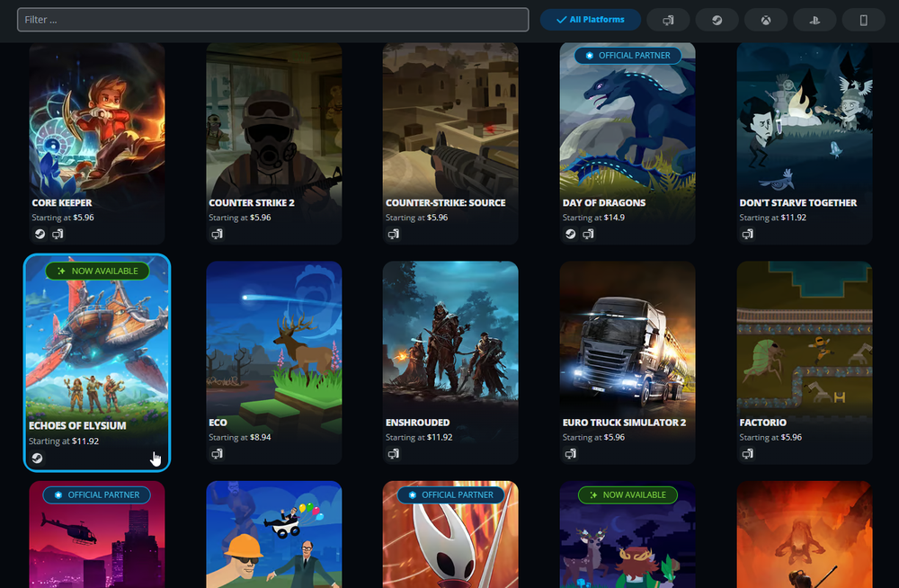The image size is (899, 588).
Task: Filter games by Steam platform
Action: tap(717, 19)
